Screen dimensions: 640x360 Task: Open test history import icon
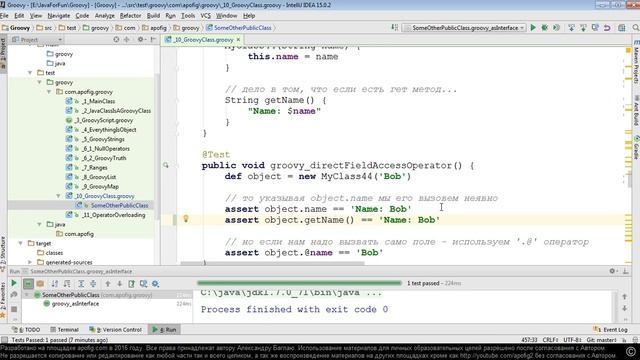coord(144,283)
